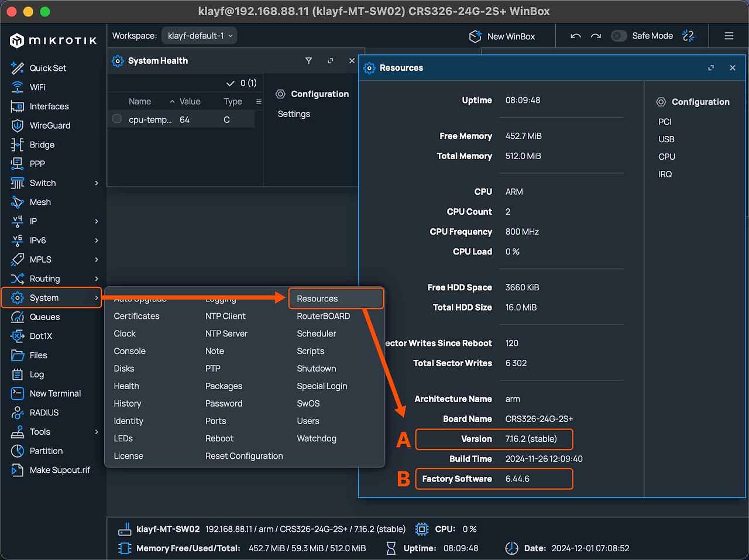
Task: Open the RADIUS section
Action: pyautogui.click(x=44, y=413)
